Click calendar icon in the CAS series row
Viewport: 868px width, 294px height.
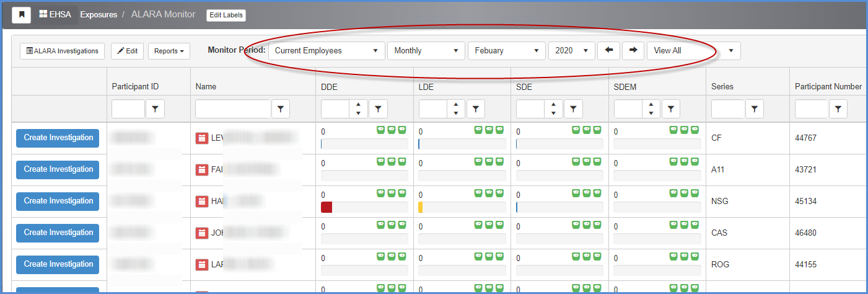[x=202, y=233]
